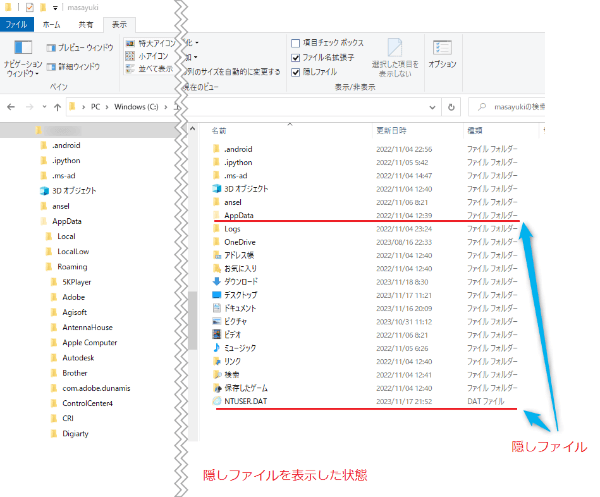Open the quick access toolbar dropdown arrow

(x=55, y=8)
